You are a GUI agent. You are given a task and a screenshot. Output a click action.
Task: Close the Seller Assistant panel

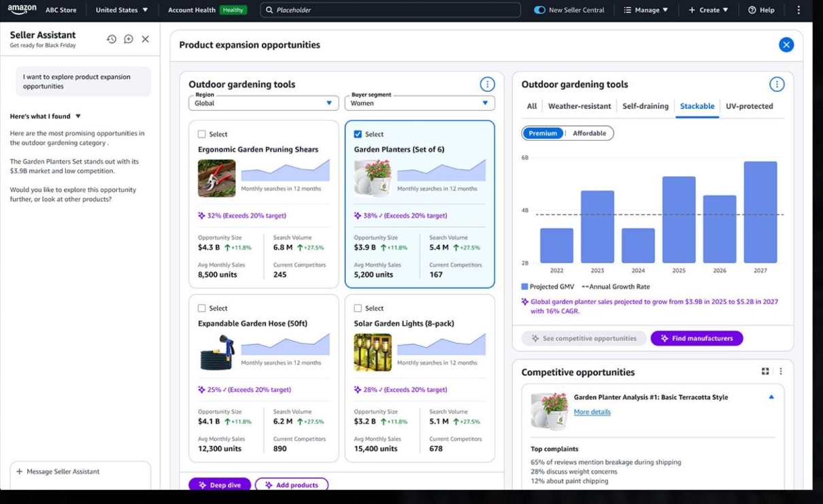click(145, 39)
